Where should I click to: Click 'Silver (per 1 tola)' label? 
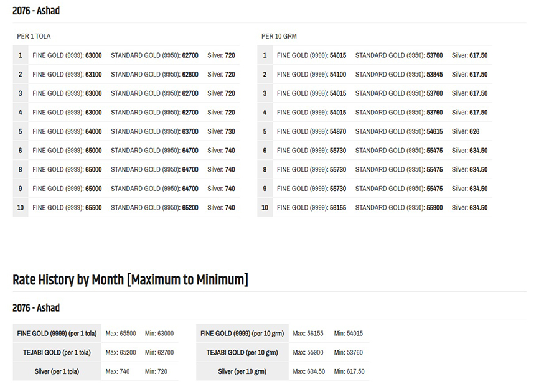tap(57, 371)
